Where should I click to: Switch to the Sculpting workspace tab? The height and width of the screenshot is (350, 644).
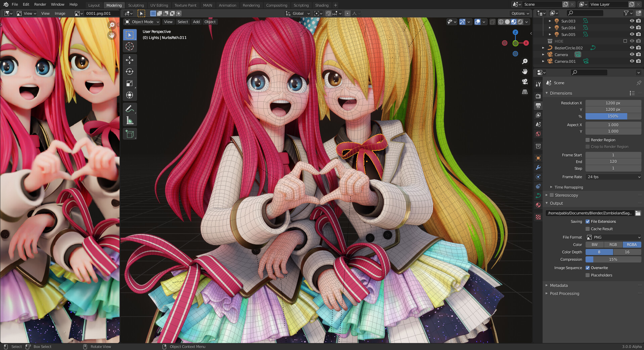136,5
